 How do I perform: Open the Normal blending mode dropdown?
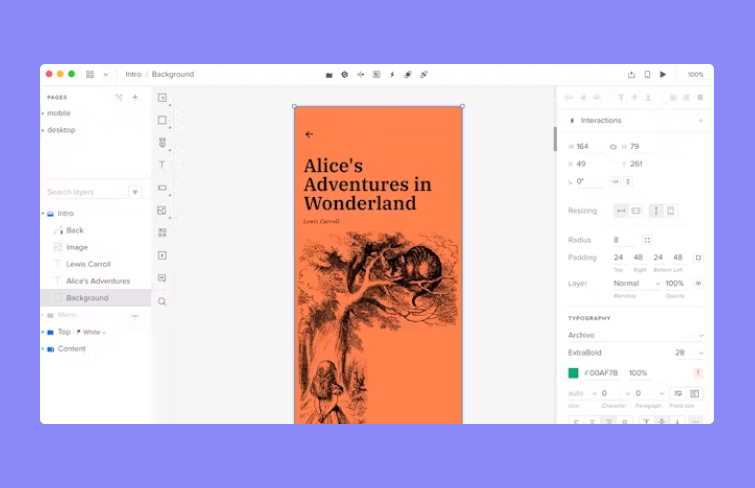pyautogui.click(x=636, y=283)
